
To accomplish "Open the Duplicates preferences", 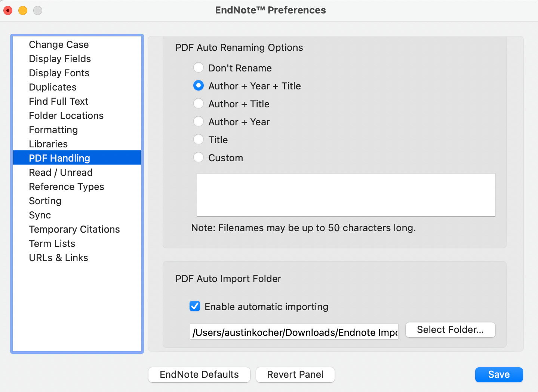I will click(x=77, y=87).
